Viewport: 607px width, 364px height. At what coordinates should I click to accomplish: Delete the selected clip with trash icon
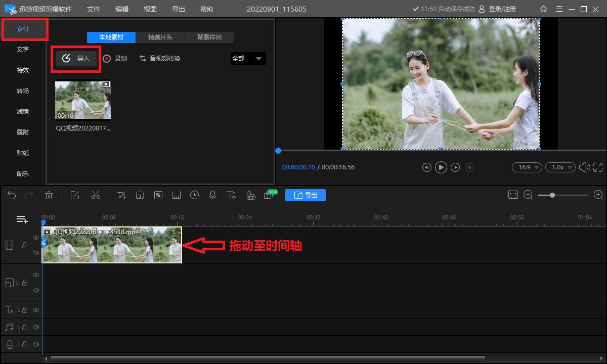[49, 195]
